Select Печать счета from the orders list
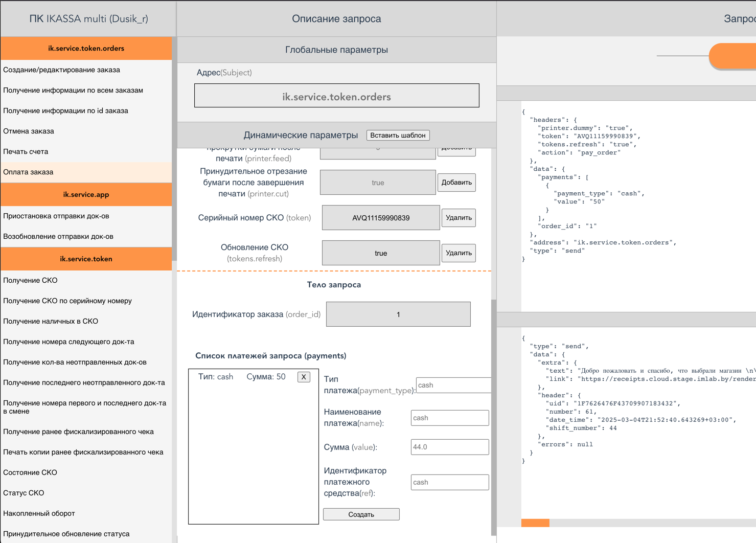 [x=26, y=152]
